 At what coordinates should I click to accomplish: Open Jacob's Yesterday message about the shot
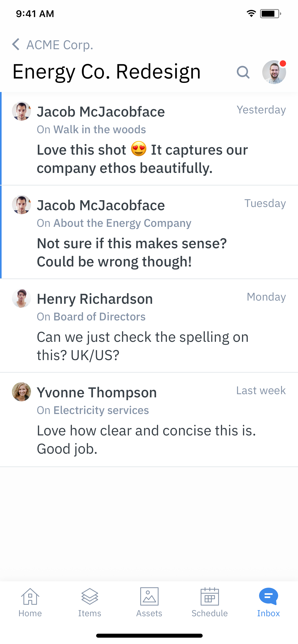[x=149, y=139]
